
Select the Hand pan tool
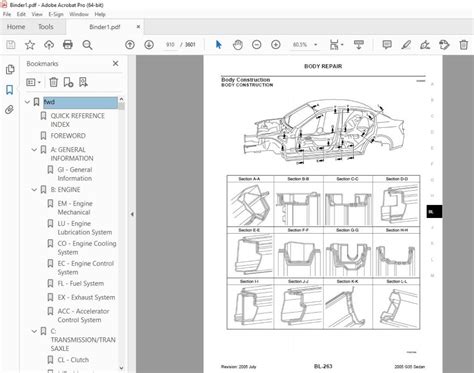[238, 45]
